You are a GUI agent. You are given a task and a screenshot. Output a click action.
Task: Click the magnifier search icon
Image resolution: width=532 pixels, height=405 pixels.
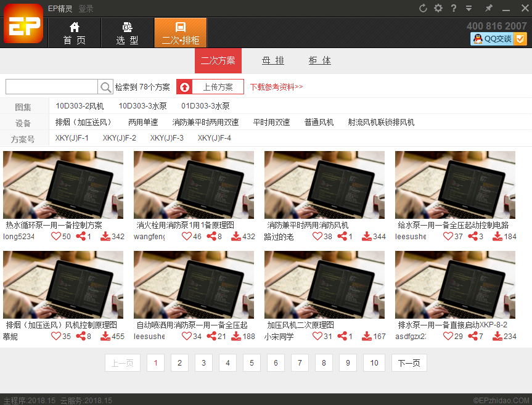(x=105, y=87)
